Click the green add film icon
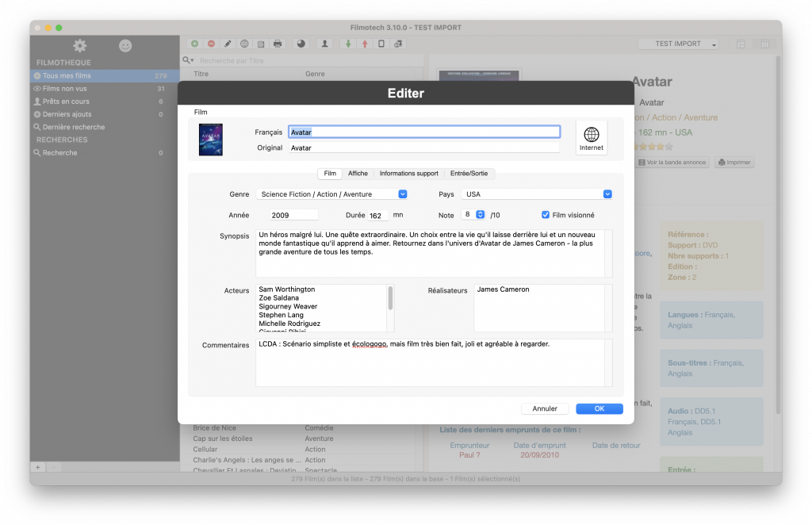This screenshot has width=812, height=525. coord(195,44)
